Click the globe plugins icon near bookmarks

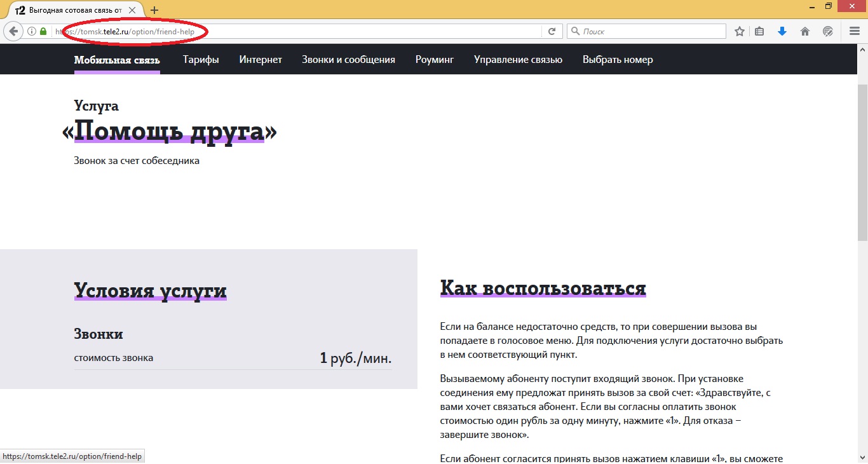pos(827,31)
